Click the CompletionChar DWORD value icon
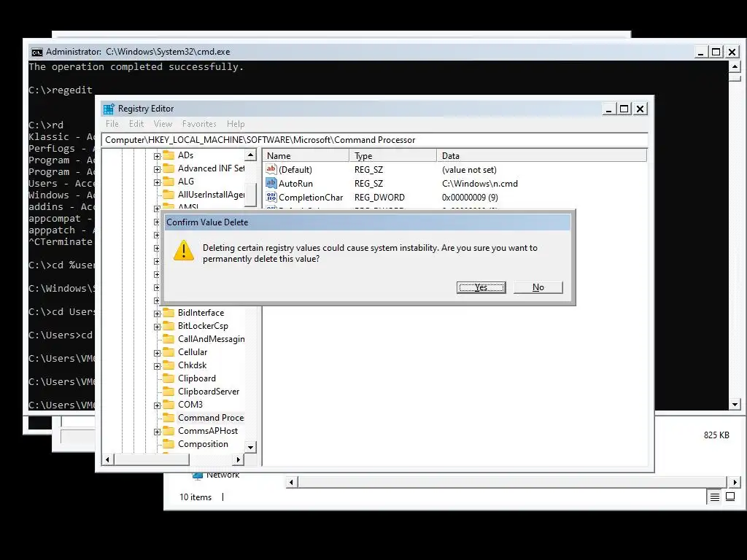This screenshot has height=560, width=747. (271, 197)
